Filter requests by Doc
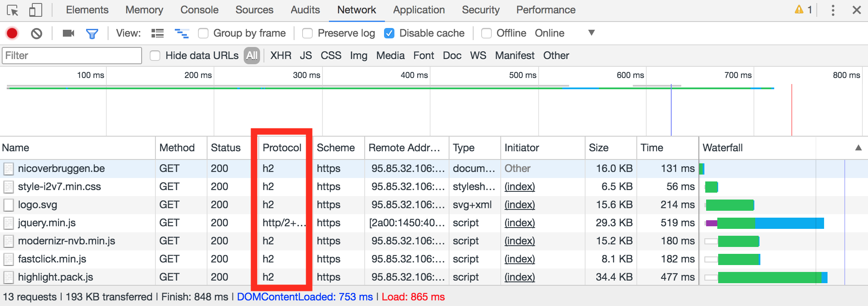 (x=452, y=56)
